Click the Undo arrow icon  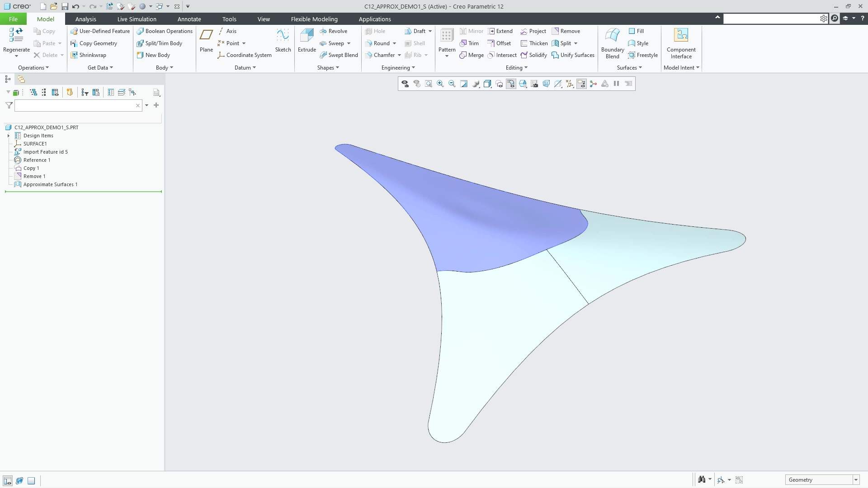[75, 6]
